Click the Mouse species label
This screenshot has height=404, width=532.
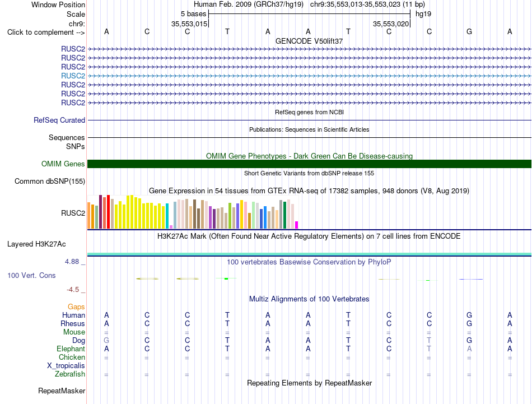click(74, 332)
